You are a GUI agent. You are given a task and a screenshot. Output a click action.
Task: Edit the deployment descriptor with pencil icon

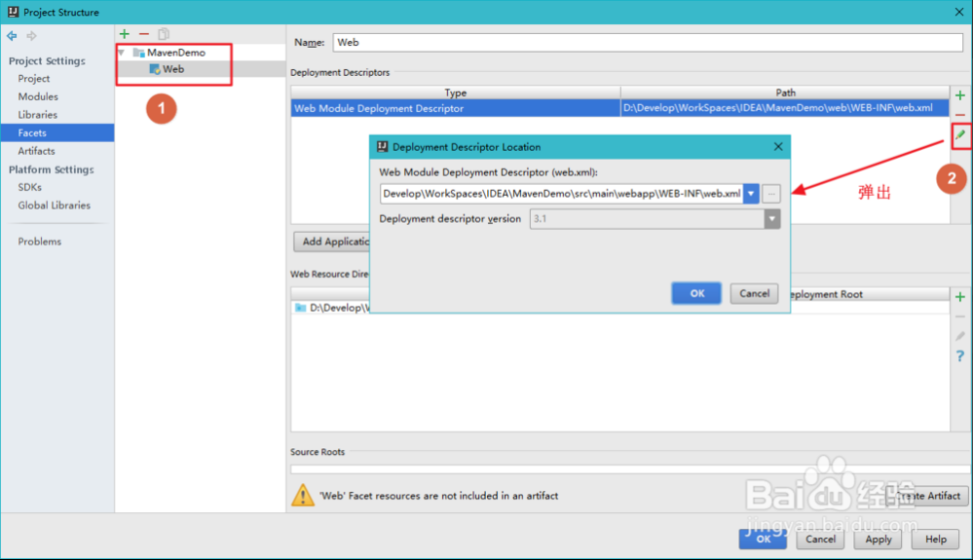click(960, 134)
